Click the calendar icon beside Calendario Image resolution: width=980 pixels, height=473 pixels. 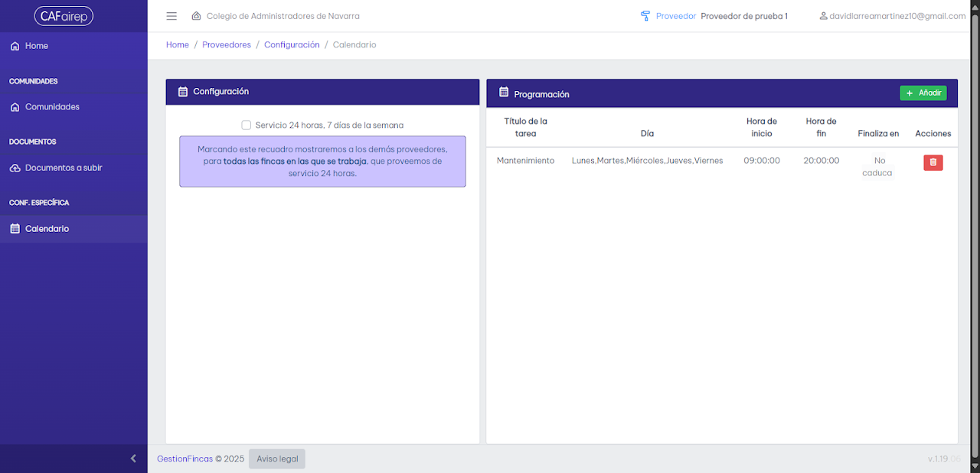point(15,229)
